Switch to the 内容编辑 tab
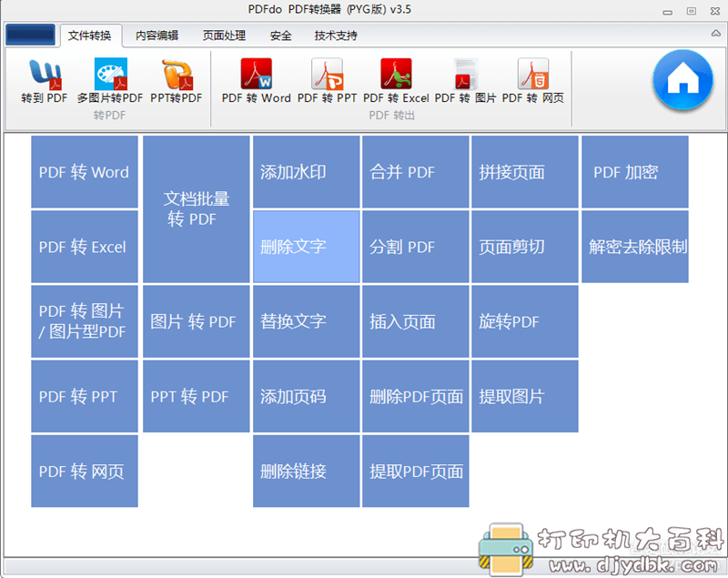Viewport: 728px width, 578px height. point(157,35)
